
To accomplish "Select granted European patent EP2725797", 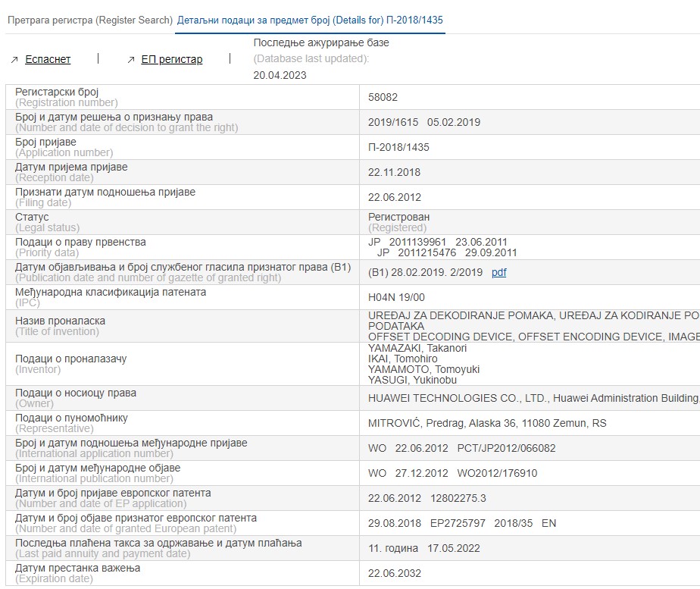I will point(458,523).
